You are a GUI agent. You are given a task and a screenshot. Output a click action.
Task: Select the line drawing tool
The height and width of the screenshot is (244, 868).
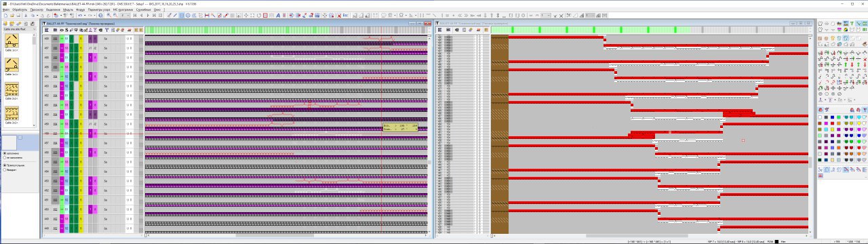point(175,16)
